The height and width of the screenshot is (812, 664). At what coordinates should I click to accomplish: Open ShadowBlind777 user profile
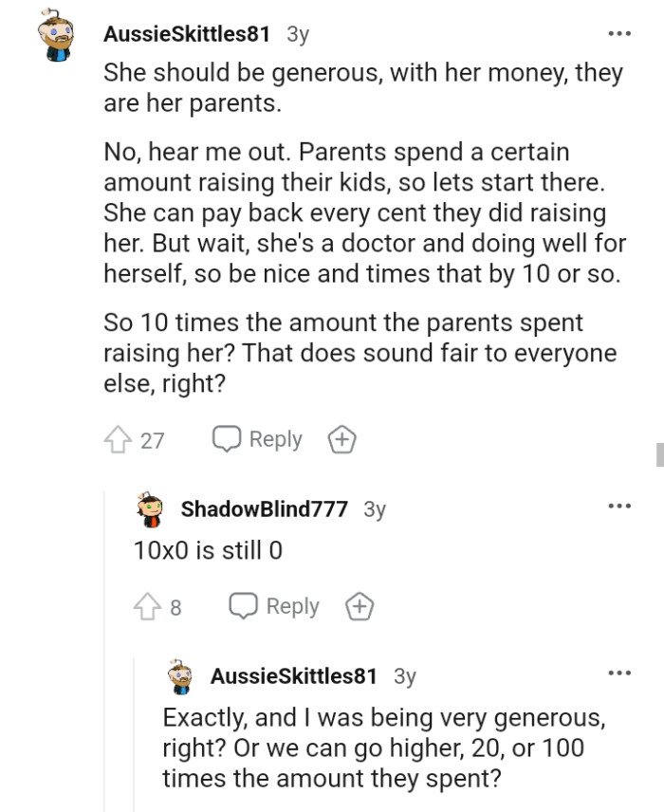pos(264,508)
